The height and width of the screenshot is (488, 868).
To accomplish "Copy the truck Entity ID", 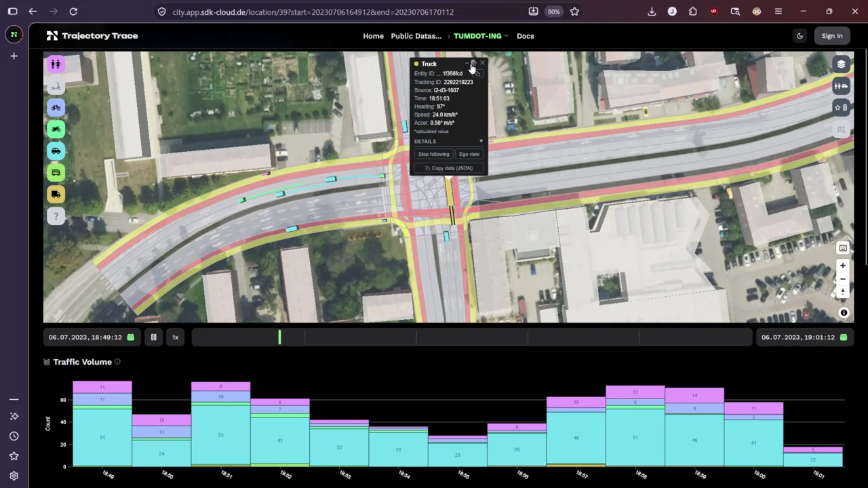I will click(478, 73).
